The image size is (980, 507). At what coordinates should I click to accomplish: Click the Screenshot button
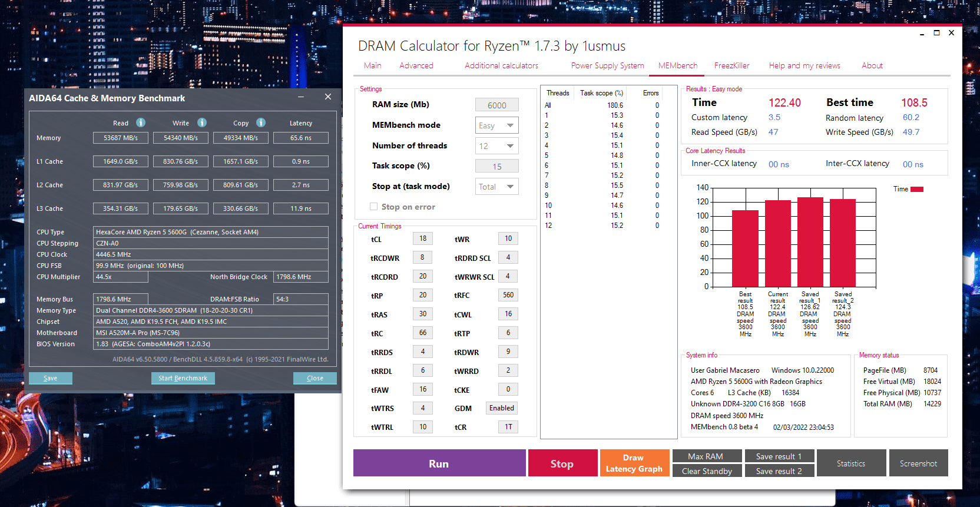919,463
